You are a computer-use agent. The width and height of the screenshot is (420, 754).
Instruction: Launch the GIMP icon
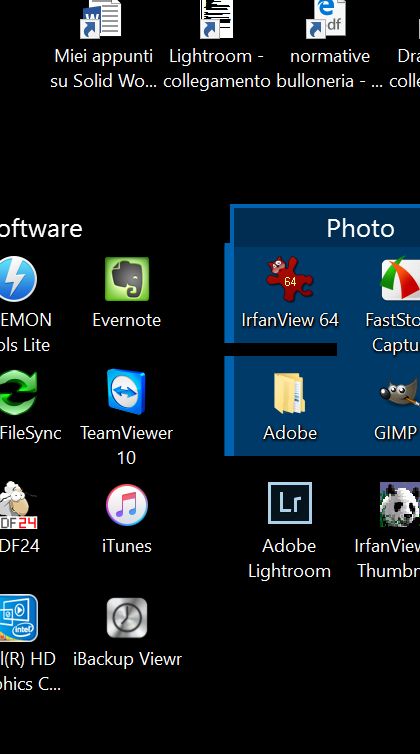(x=399, y=393)
